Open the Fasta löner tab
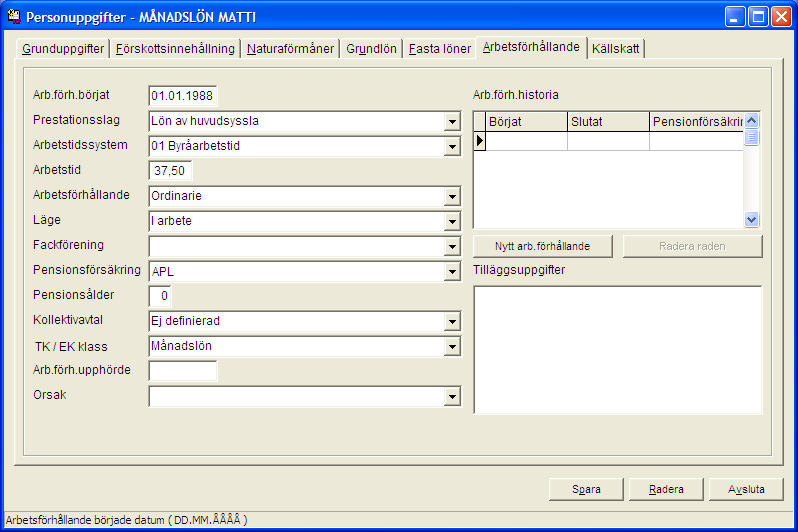The image size is (798, 532). (x=440, y=49)
